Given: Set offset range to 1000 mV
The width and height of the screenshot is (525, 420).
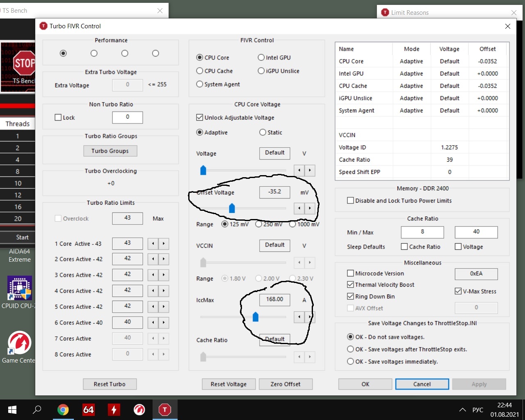Looking at the screenshot, I should (x=304, y=224).
